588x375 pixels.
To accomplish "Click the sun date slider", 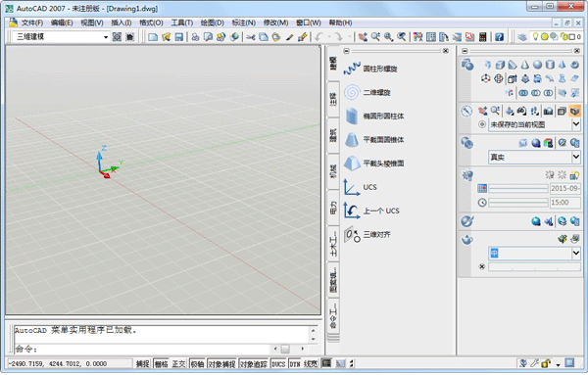I will pyautogui.click(x=518, y=188).
